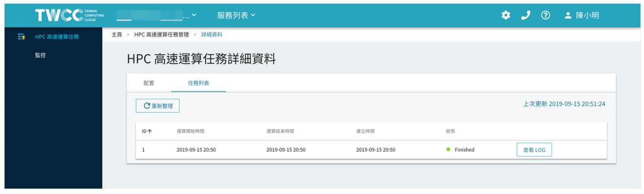Image resolution: width=644 pixels, height=194 pixels.
Task: Click the task row with ID 1
Action: point(371,150)
